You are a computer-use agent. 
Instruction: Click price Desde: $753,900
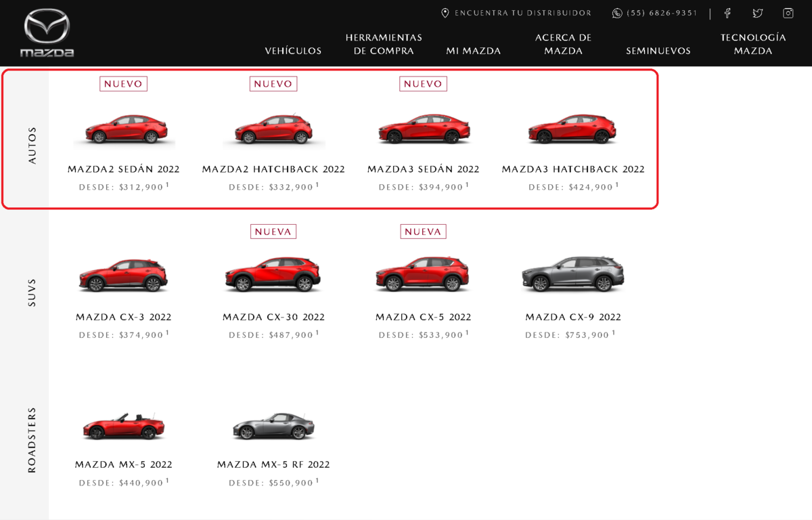click(x=570, y=334)
